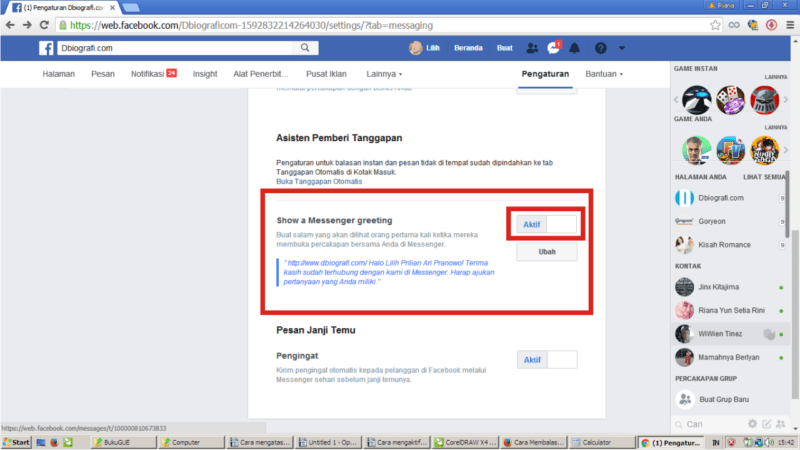Open the Ninja Saga game icon

pyautogui.click(x=764, y=150)
